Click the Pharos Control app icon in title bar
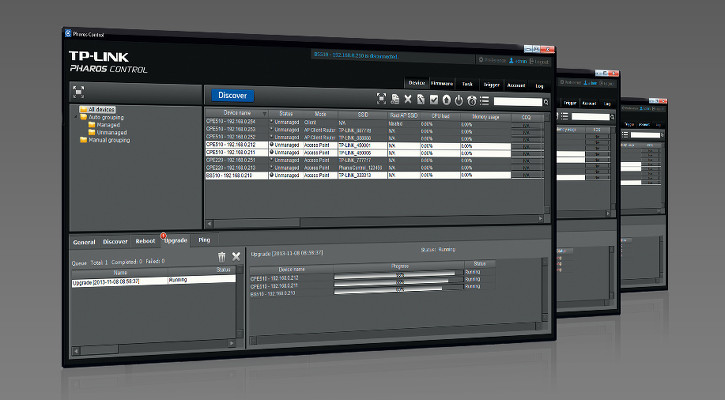 [68, 33]
